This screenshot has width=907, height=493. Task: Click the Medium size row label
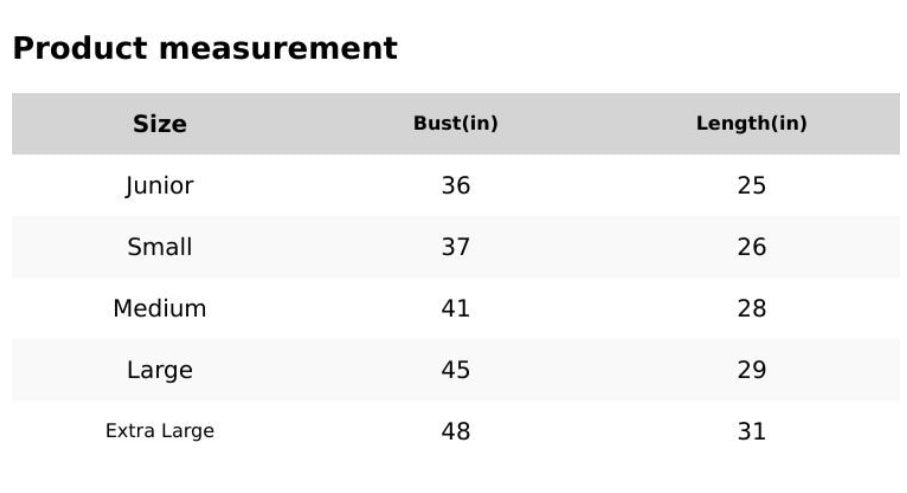pyautogui.click(x=160, y=308)
